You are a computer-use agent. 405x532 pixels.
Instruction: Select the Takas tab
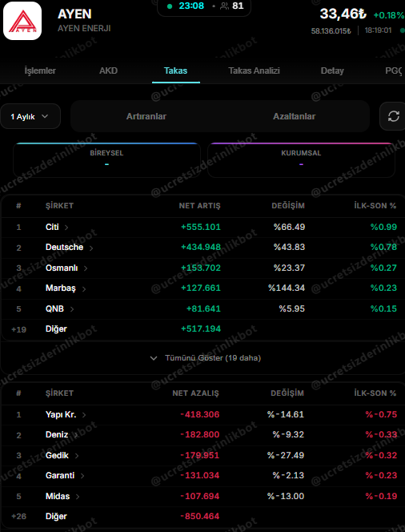[x=175, y=71]
